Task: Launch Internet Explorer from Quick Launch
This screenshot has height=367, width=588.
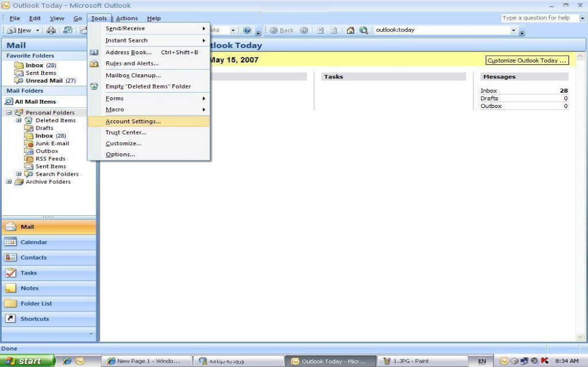Action: [x=67, y=361]
